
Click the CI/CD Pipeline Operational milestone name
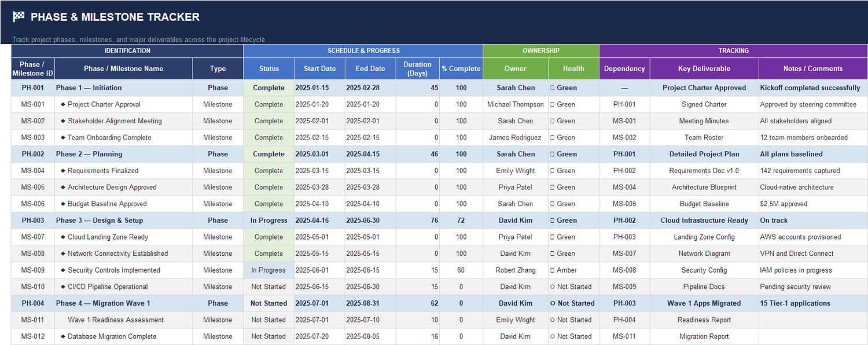[108, 287]
